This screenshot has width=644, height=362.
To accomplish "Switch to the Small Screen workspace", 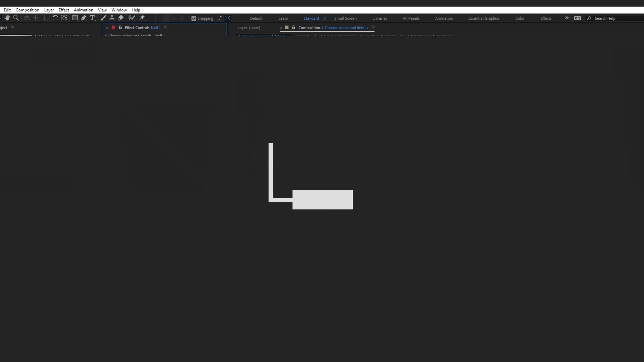I will [x=345, y=18].
